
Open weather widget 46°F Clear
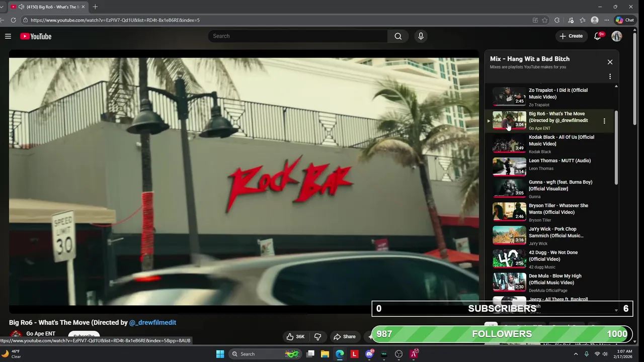[x=11, y=354]
